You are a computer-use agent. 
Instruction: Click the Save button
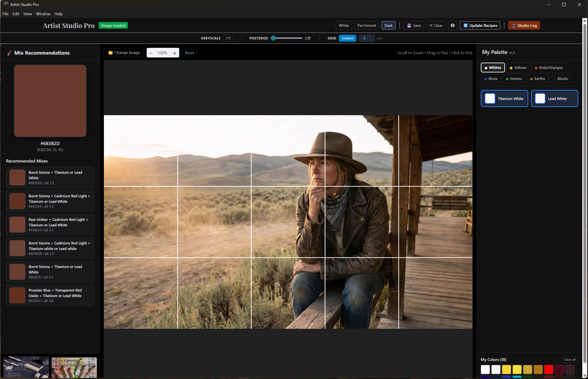point(414,25)
